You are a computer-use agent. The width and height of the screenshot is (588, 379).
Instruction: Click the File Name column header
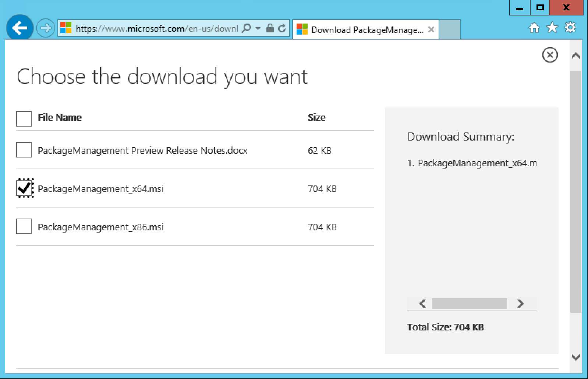[60, 117]
